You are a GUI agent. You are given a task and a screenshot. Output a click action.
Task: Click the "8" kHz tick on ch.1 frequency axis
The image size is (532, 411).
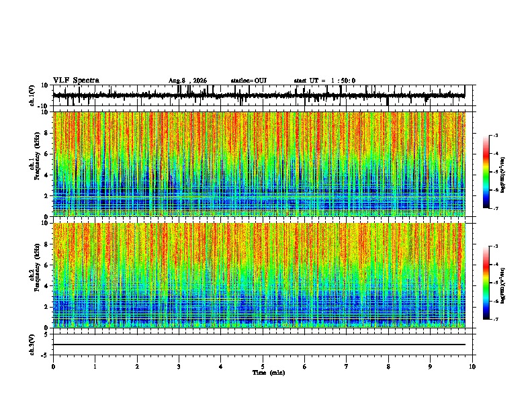pos(46,133)
